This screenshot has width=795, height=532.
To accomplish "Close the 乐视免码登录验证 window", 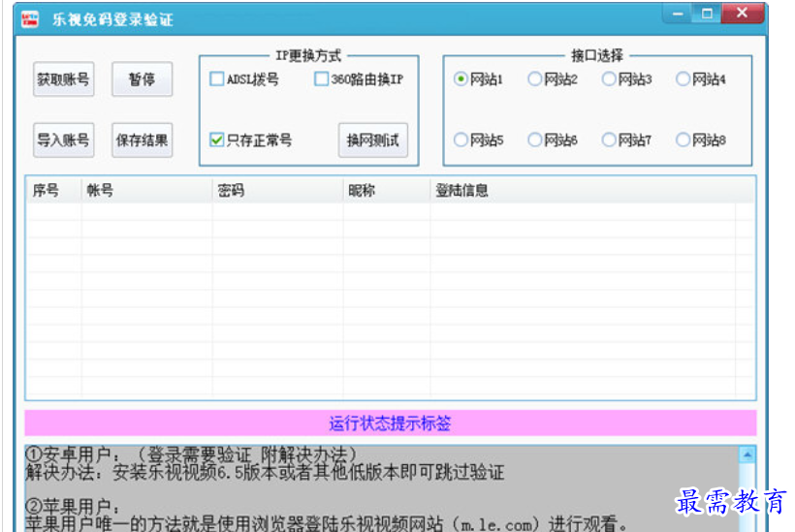I will (x=743, y=14).
